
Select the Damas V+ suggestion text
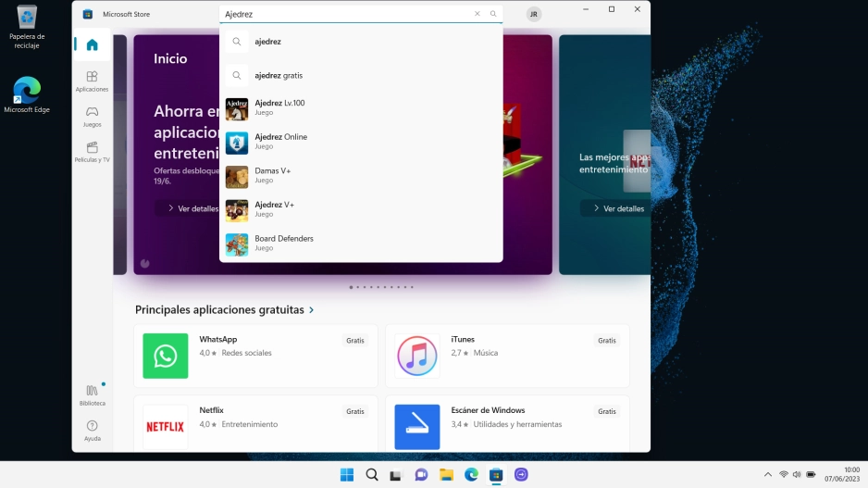pos(272,170)
